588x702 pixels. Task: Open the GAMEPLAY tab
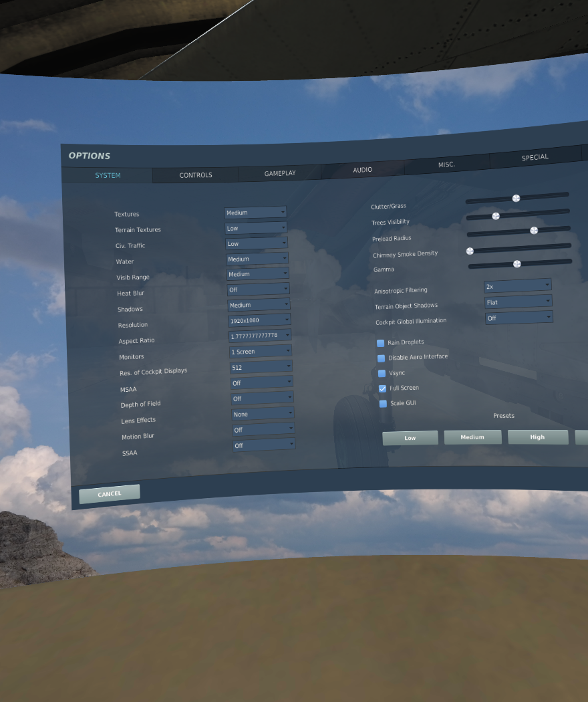tap(280, 172)
